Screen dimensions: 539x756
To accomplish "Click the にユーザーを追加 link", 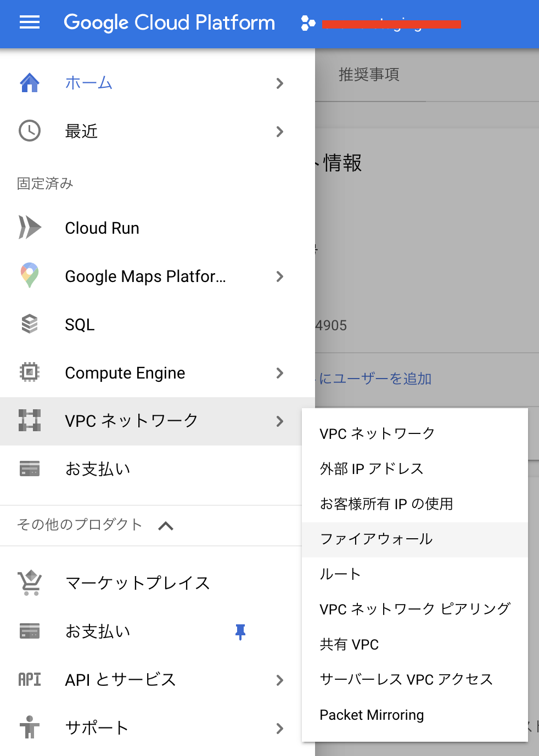I will pyautogui.click(x=375, y=379).
